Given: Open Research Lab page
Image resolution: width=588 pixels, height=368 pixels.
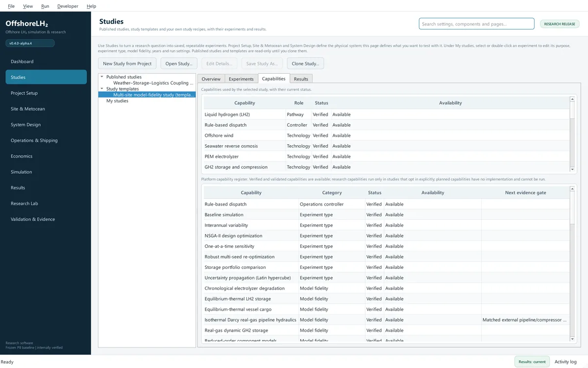Looking at the screenshot, I should (46, 203).
